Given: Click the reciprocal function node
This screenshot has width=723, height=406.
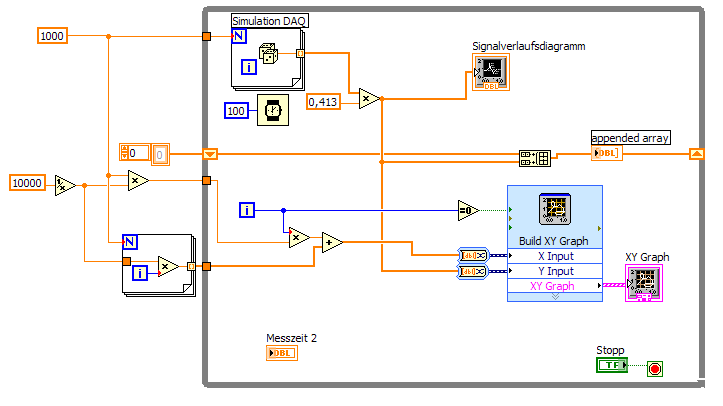Looking at the screenshot, I should tap(65, 185).
